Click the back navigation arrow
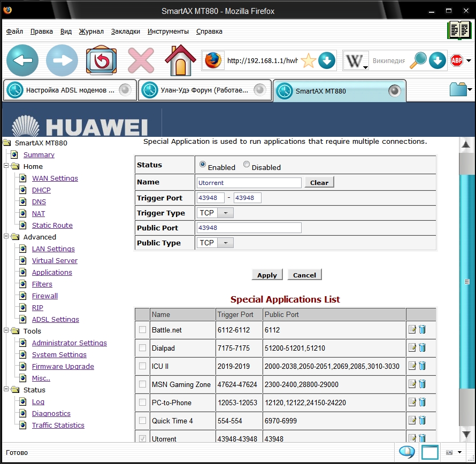This screenshot has width=476, height=464. tap(22, 60)
